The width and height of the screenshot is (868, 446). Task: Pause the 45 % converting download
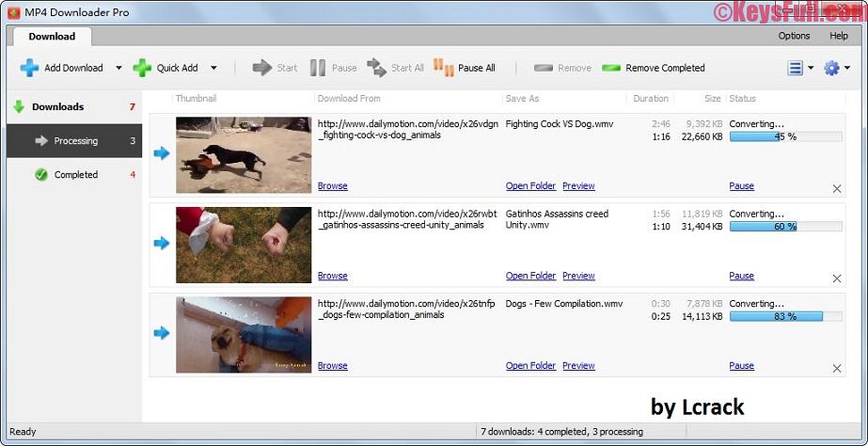tap(742, 186)
